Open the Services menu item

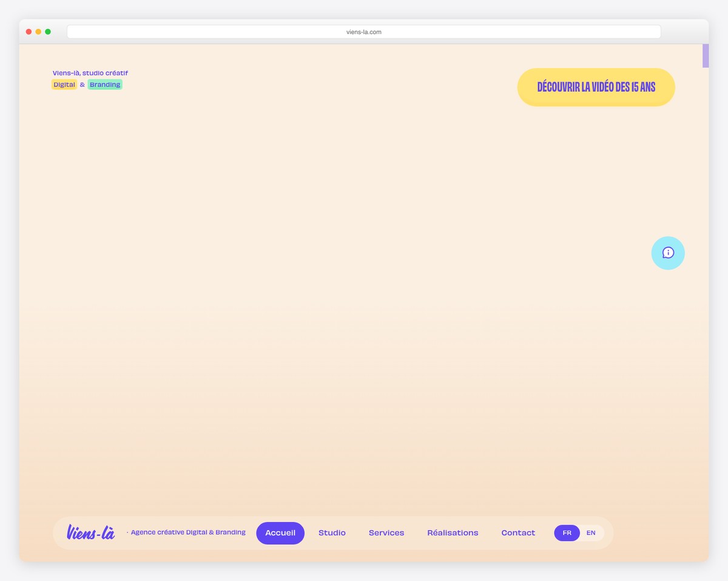coord(386,533)
